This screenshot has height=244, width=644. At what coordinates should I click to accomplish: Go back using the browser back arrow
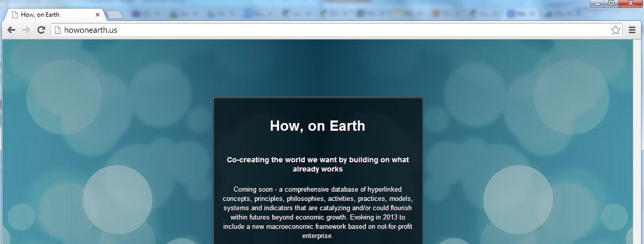(11, 30)
